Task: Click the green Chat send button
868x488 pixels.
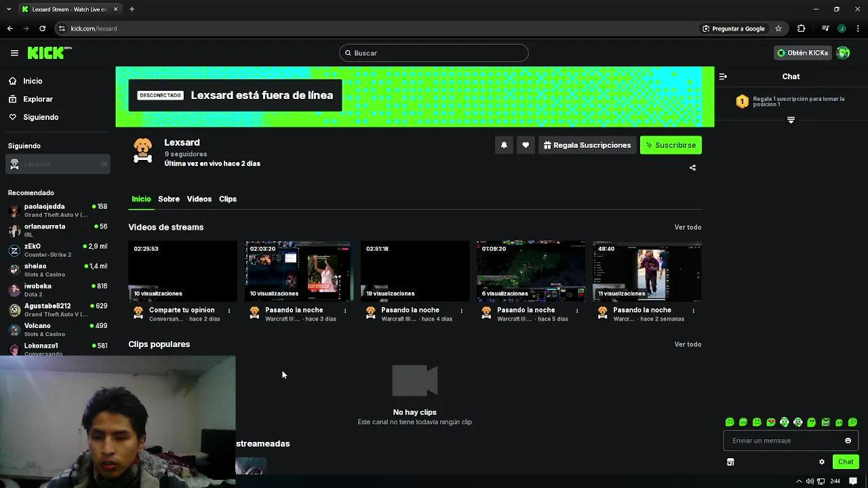Action: coord(846,462)
